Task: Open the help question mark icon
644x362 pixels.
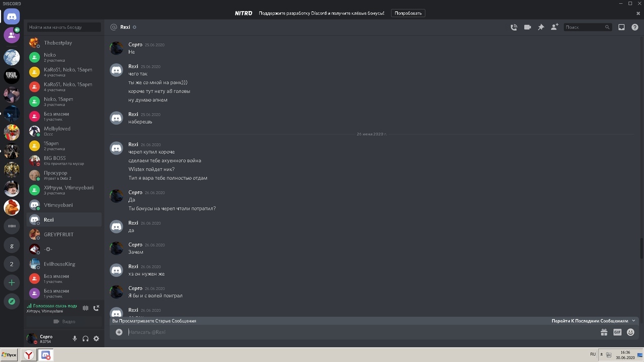Action: 635,27
